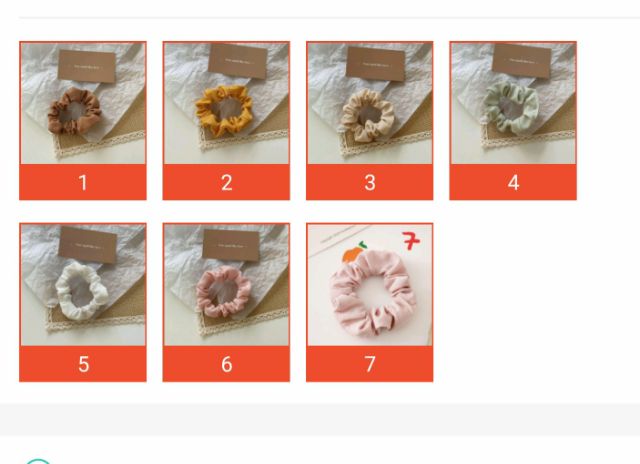
Task: Select the brown scrunchie photo
Action: [x=83, y=103]
